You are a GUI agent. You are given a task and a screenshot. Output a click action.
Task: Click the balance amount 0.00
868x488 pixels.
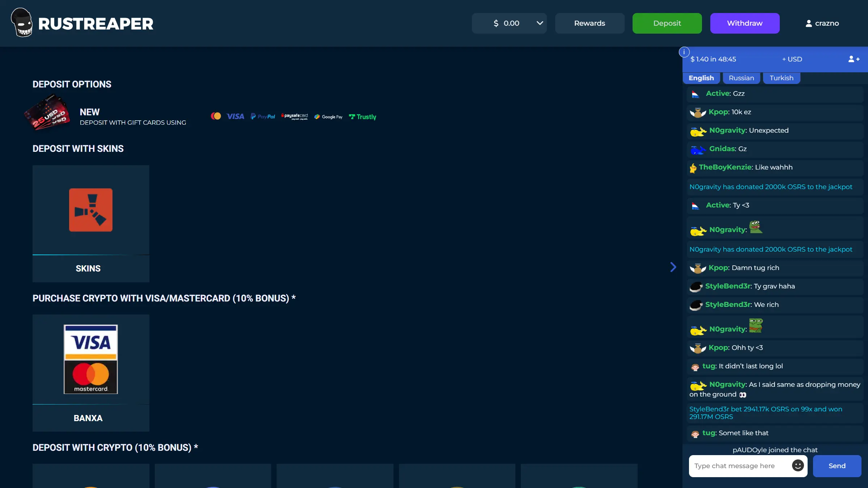511,23
